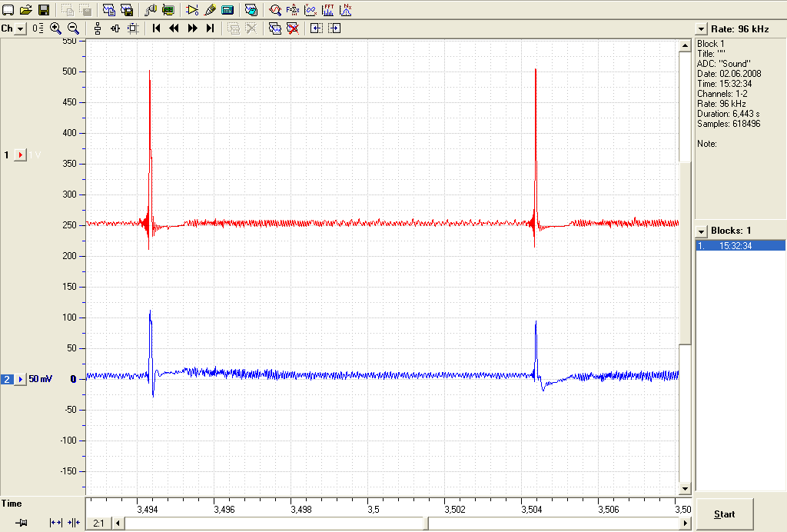
Task: Select the yellow marker pen tool
Action: (x=210, y=9)
